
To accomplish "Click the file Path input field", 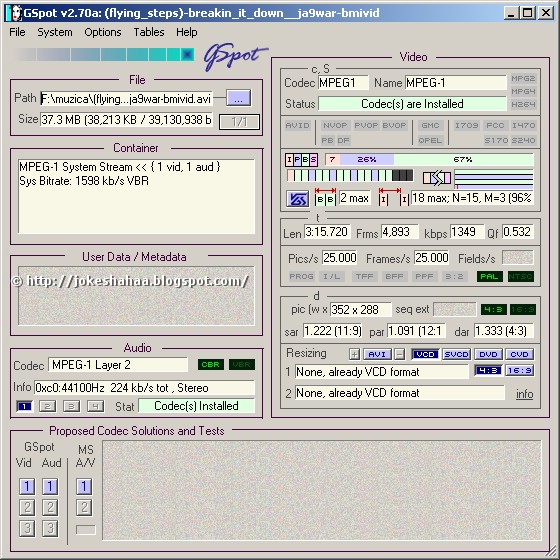I will [x=126, y=98].
